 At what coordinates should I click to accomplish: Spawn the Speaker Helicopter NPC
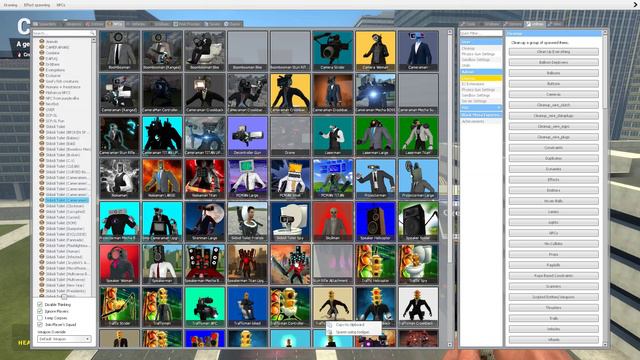click(x=375, y=221)
